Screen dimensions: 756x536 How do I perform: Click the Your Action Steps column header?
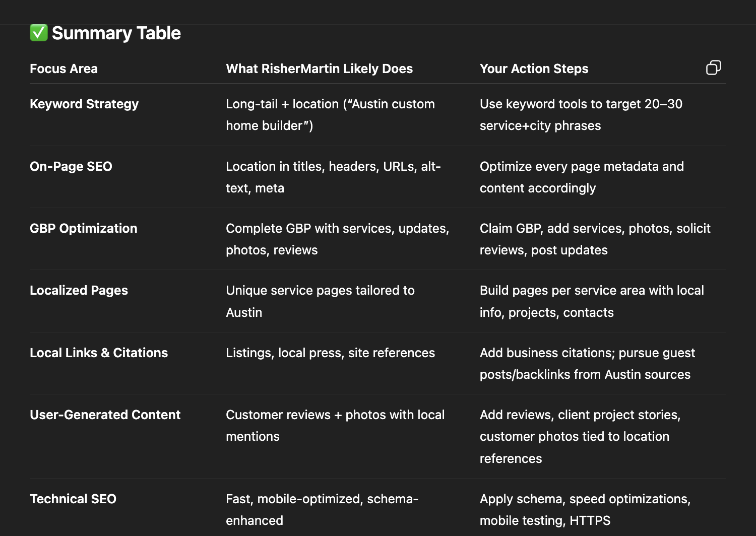coord(534,69)
